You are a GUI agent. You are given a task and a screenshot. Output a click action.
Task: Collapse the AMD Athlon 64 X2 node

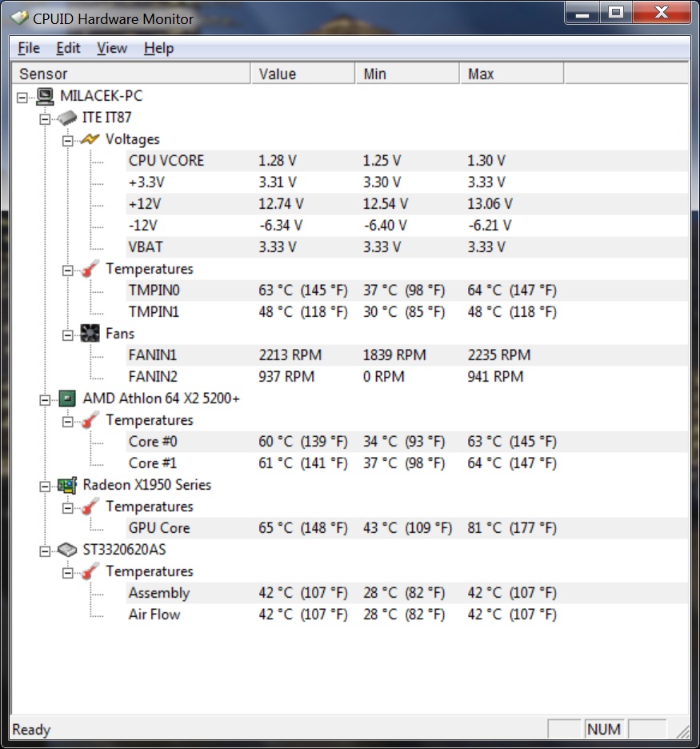pyautogui.click(x=45, y=400)
